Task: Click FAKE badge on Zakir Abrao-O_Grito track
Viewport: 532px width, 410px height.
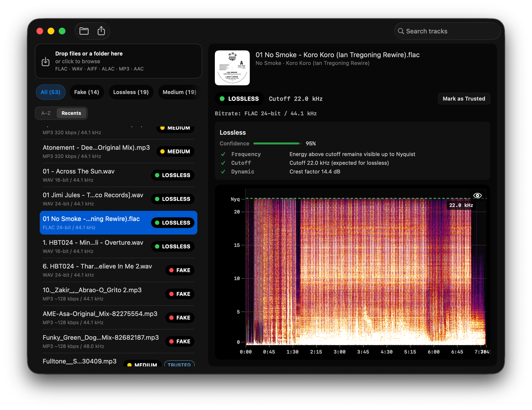Action: coord(180,294)
